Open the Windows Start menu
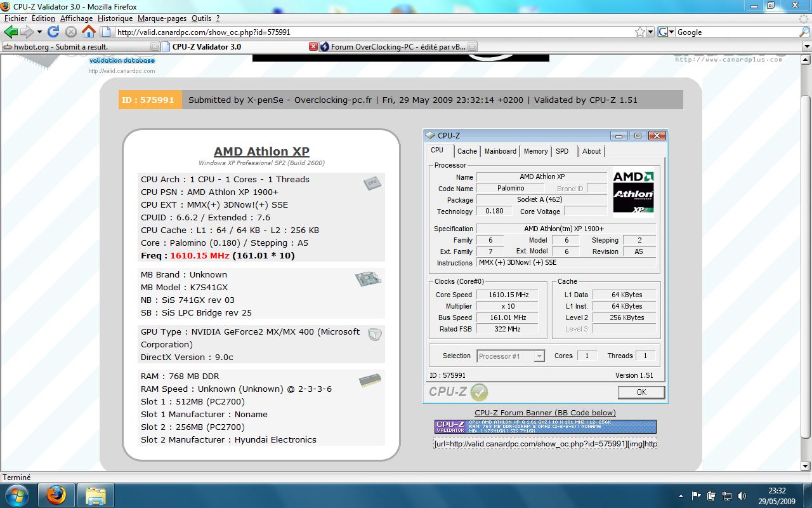812x508 pixels. [16, 495]
